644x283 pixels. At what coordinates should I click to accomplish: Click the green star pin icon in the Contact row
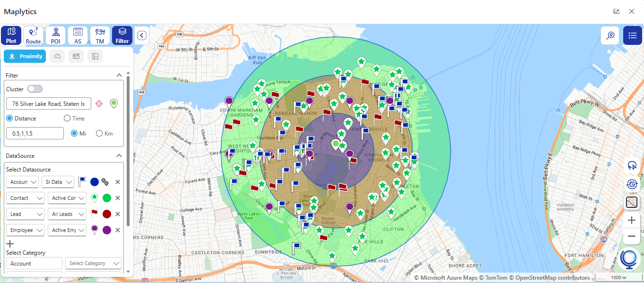click(95, 197)
